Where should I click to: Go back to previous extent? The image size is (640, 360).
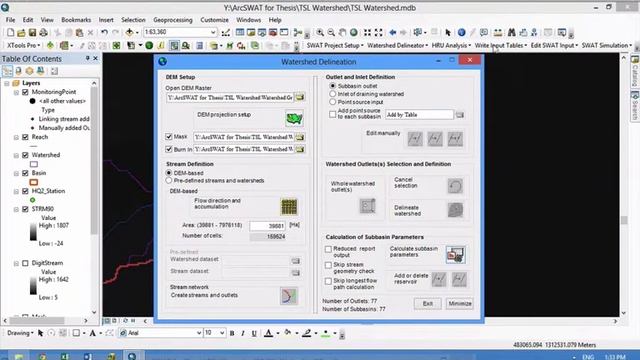pyautogui.click(x=393, y=33)
